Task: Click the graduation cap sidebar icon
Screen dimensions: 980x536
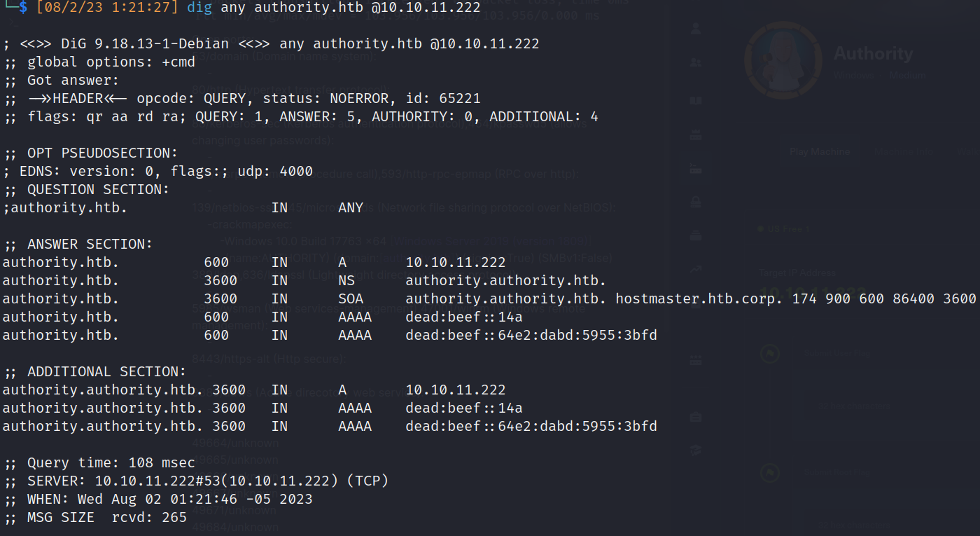Action: click(x=695, y=449)
